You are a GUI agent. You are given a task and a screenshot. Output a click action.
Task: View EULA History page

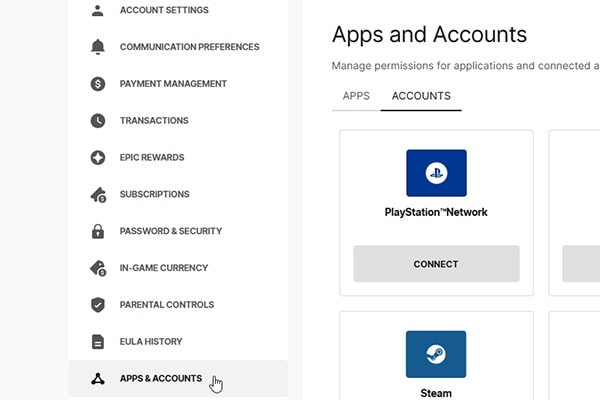pyautogui.click(x=151, y=341)
